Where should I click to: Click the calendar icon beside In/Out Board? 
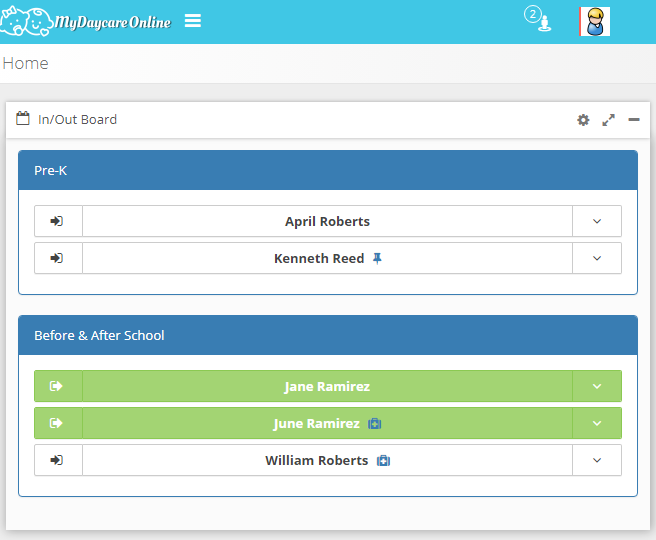coord(23,119)
